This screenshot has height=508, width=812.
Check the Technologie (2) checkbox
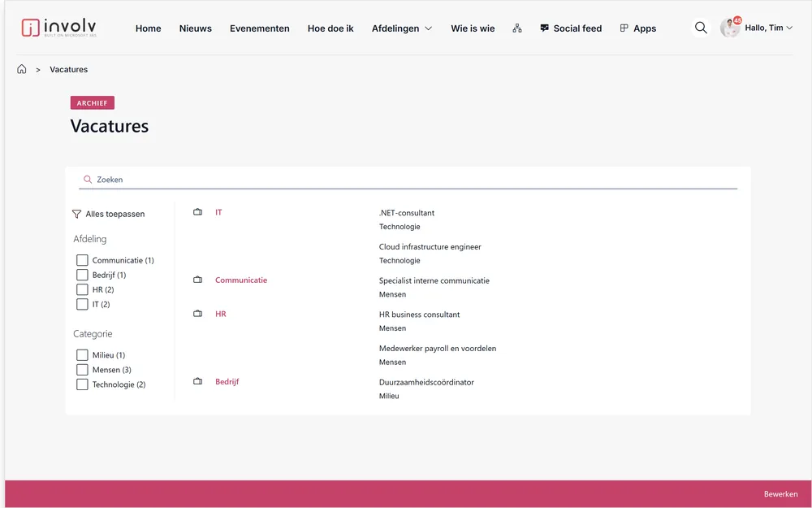click(x=82, y=384)
